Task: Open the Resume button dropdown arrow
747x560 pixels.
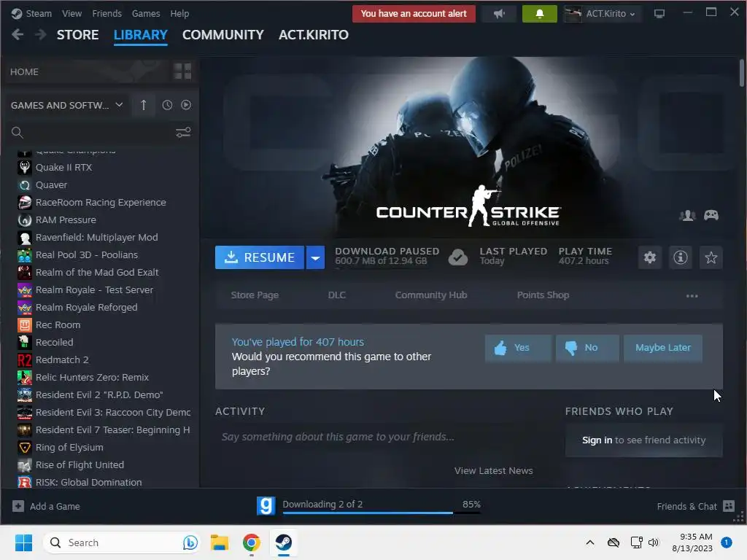Action: [x=315, y=257]
